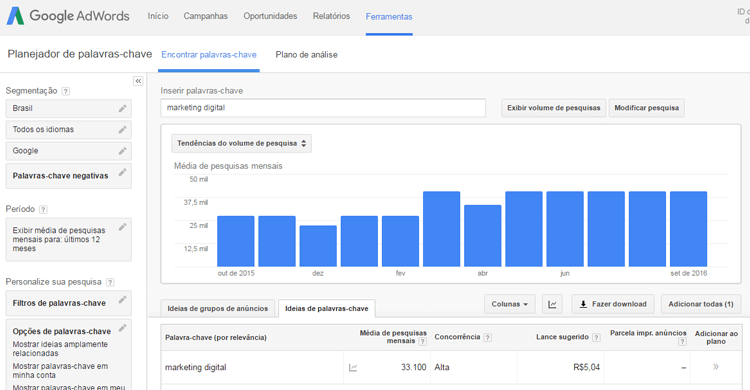Open help for Lance sugerido column
This screenshot has height=390, width=750.
pos(596,337)
